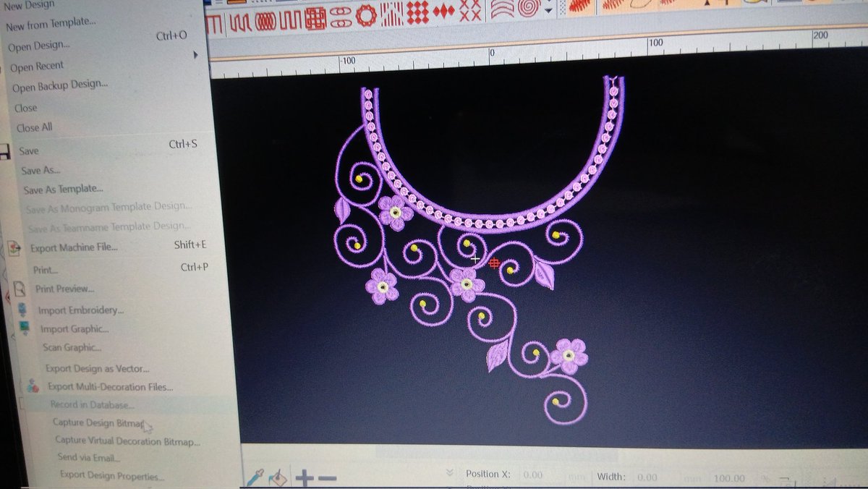Choose New Design from the File menu
The height and width of the screenshot is (489, 868).
coord(29,5)
